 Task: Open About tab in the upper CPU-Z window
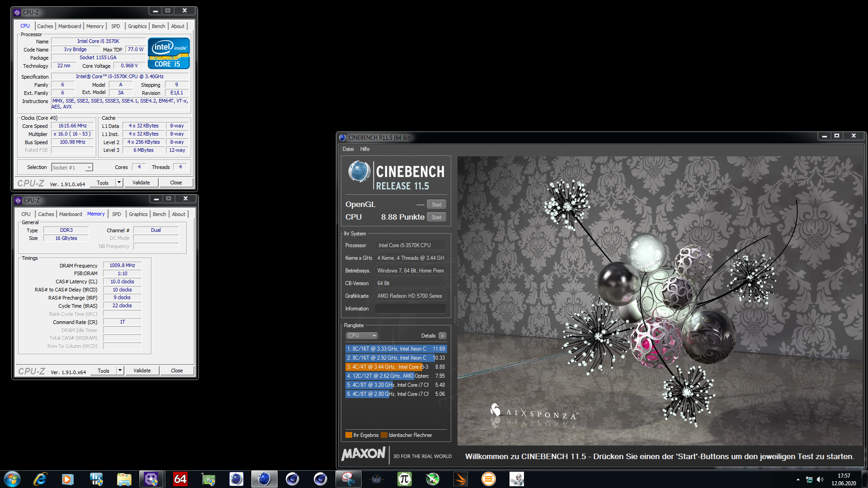[178, 26]
